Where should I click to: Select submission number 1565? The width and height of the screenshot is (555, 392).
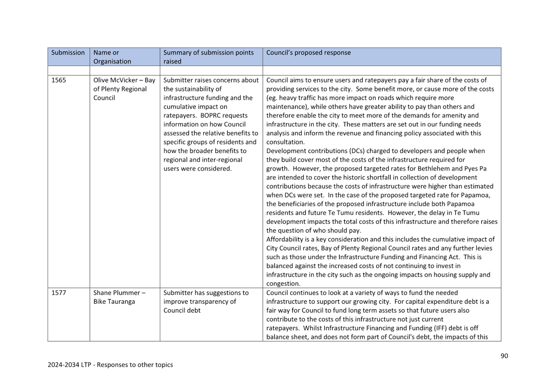pos(59,80)
